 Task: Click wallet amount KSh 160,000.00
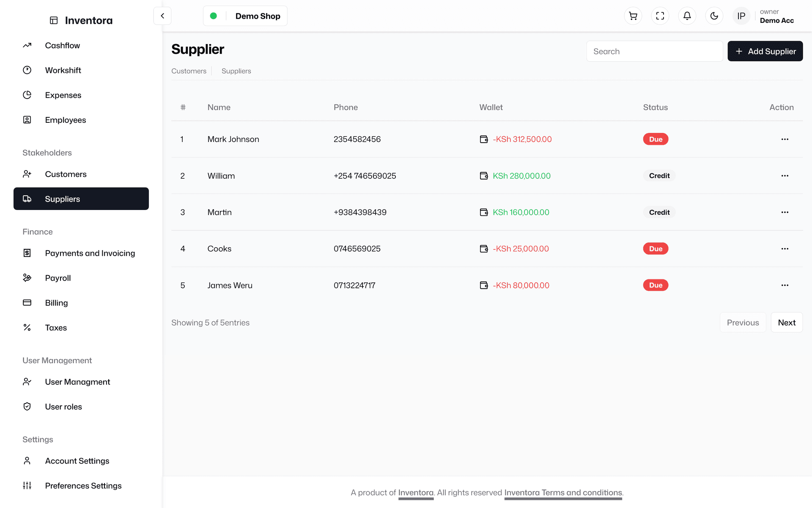521,212
